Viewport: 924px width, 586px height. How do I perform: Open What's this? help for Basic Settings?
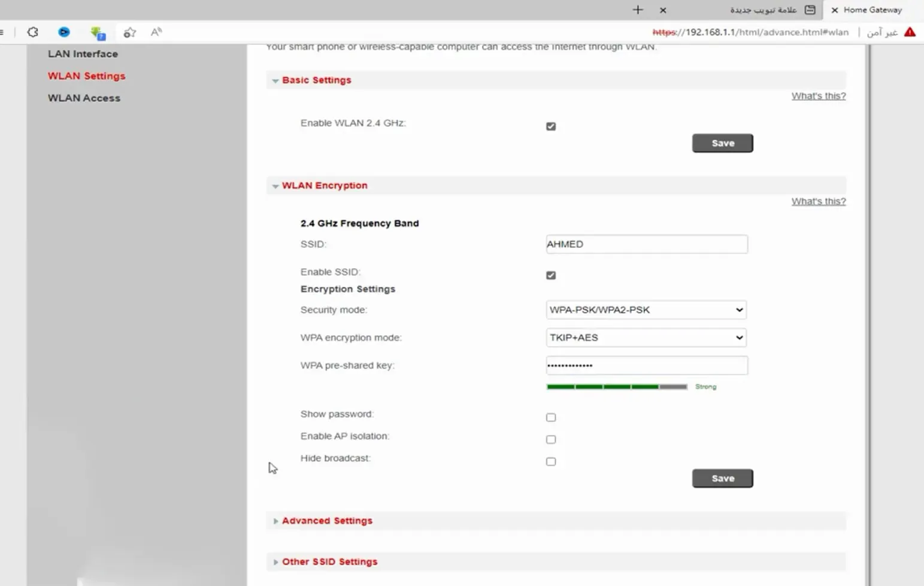[x=819, y=96]
